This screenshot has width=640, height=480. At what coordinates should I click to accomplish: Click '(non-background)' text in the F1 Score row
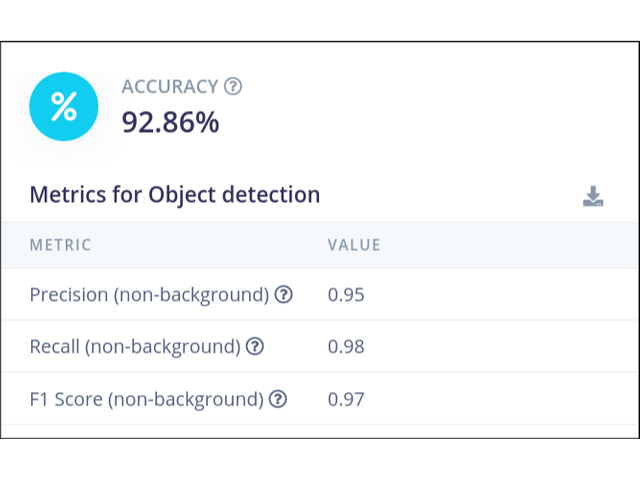(186, 399)
